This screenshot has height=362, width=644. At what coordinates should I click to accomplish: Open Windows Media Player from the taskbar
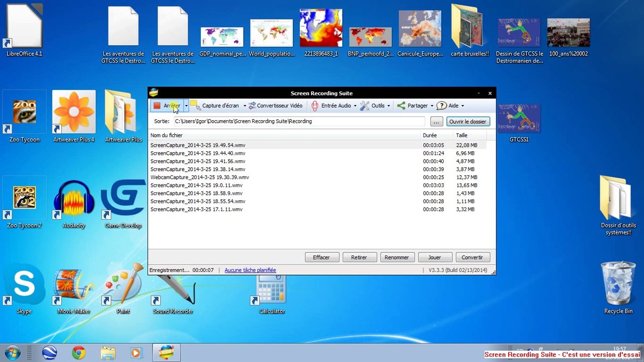click(136, 352)
